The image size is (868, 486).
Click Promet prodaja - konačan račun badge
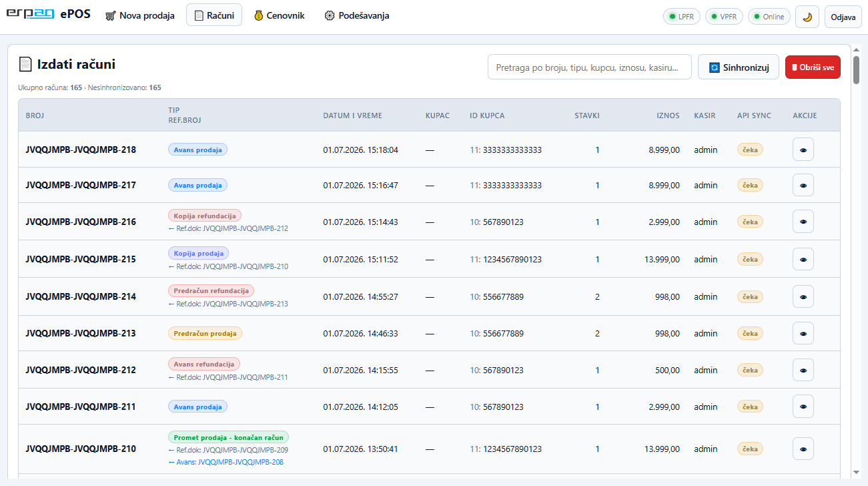click(228, 437)
